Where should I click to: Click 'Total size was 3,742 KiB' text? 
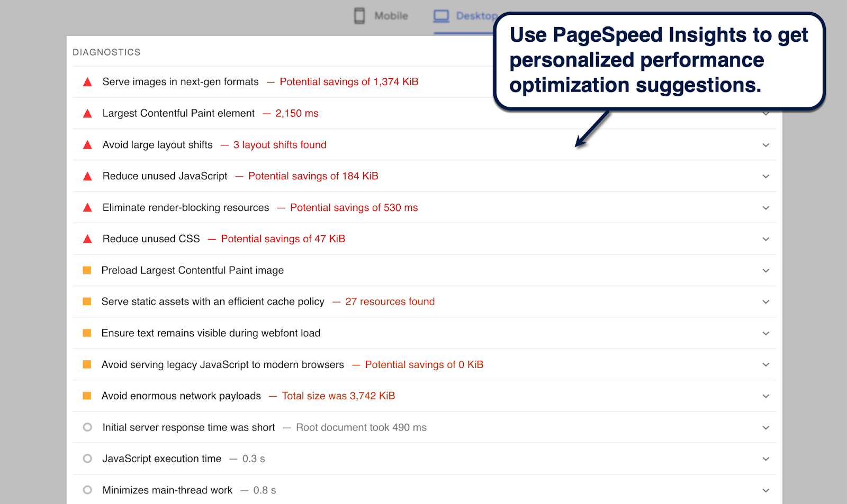pyautogui.click(x=338, y=396)
